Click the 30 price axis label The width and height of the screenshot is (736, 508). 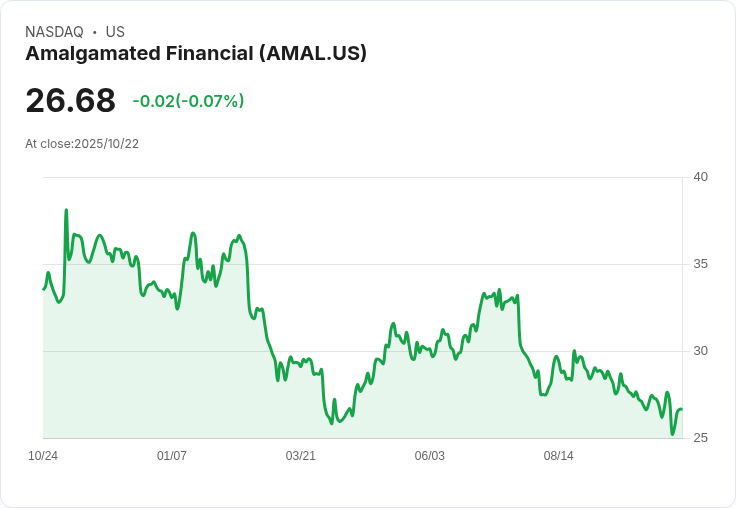pyautogui.click(x=701, y=351)
